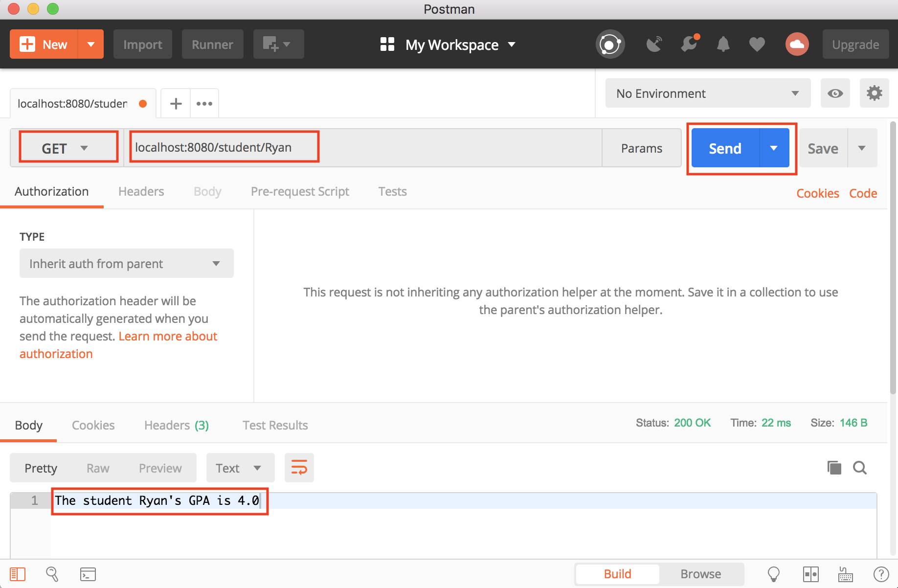
Task: Open manage environments gear icon
Action: [x=874, y=93]
